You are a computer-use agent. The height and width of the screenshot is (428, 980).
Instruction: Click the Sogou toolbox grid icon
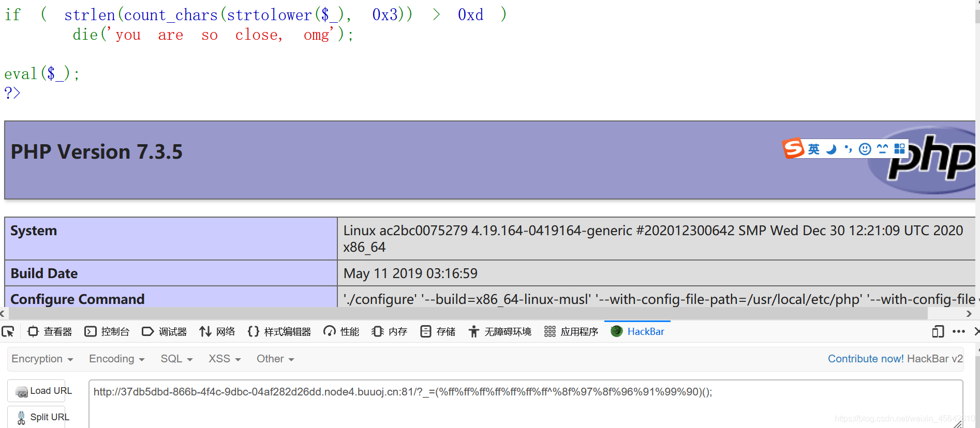pos(900,149)
